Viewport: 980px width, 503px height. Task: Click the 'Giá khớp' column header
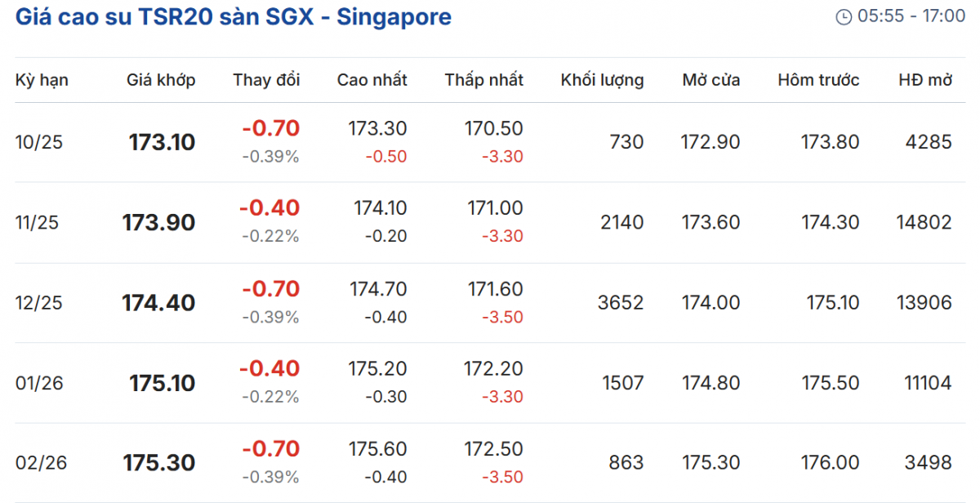[161, 80]
